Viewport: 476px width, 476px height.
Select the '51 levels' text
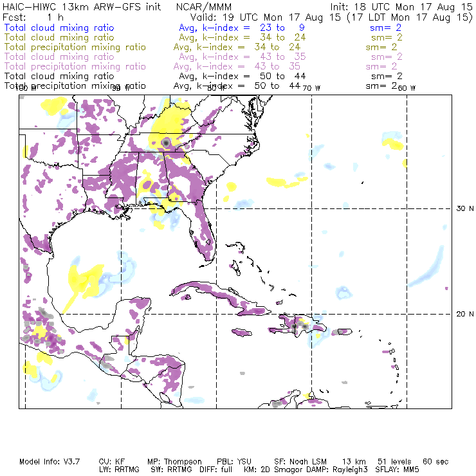click(394, 462)
